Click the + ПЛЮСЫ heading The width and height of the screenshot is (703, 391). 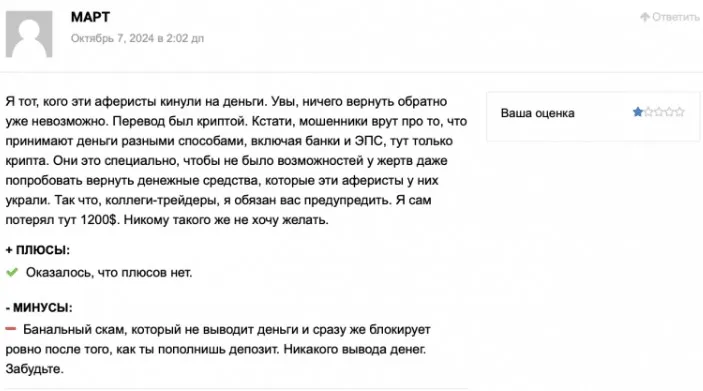[38, 250]
